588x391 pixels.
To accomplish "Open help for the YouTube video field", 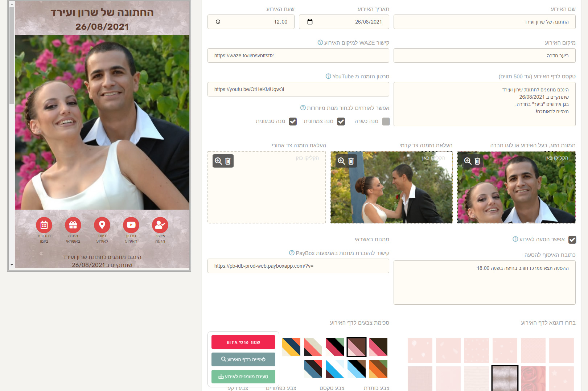I will pos(328,76).
